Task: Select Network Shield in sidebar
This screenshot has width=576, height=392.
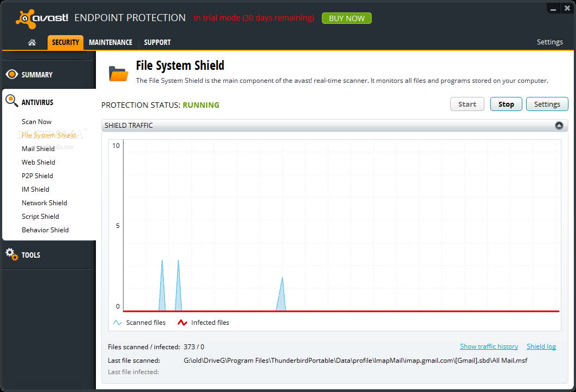Action: 44,203
